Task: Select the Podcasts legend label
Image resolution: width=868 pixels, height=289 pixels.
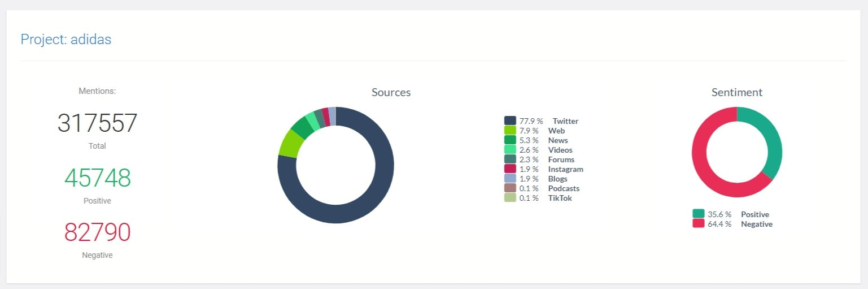Action: click(564, 188)
